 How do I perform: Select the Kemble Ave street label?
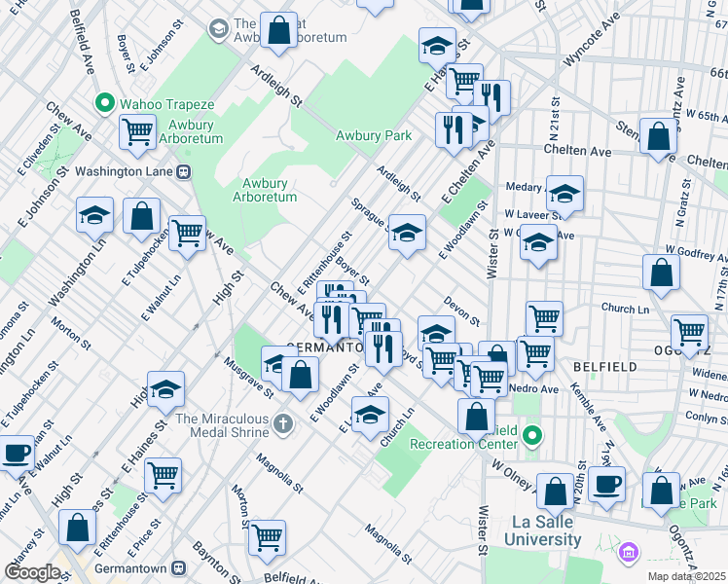[588, 407]
